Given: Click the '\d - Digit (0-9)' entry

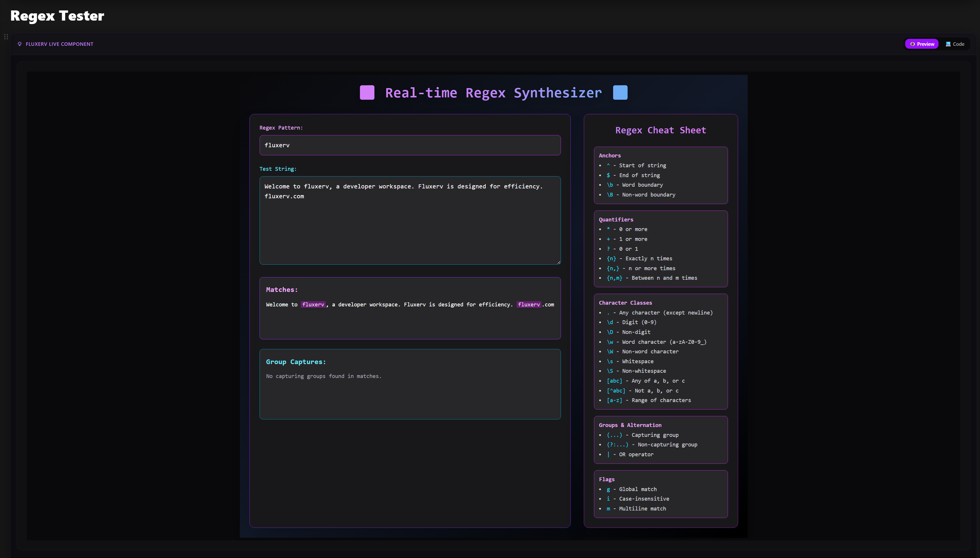Looking at the screenshot, I should pos(631,322).
